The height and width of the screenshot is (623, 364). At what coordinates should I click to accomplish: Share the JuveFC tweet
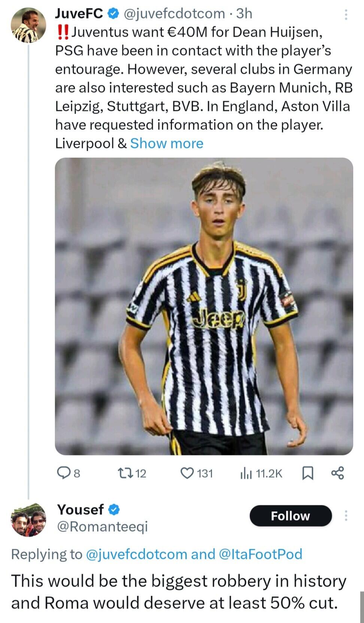337,473
